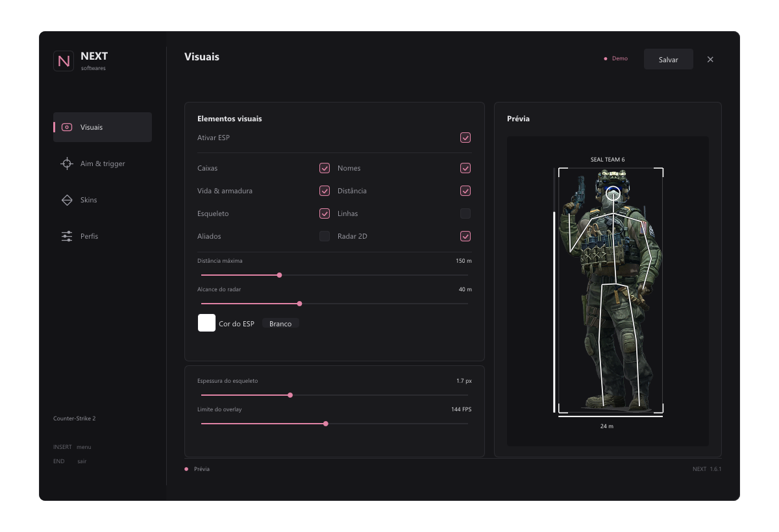Click the Counter-Strike 2 game label

point(75,418)
